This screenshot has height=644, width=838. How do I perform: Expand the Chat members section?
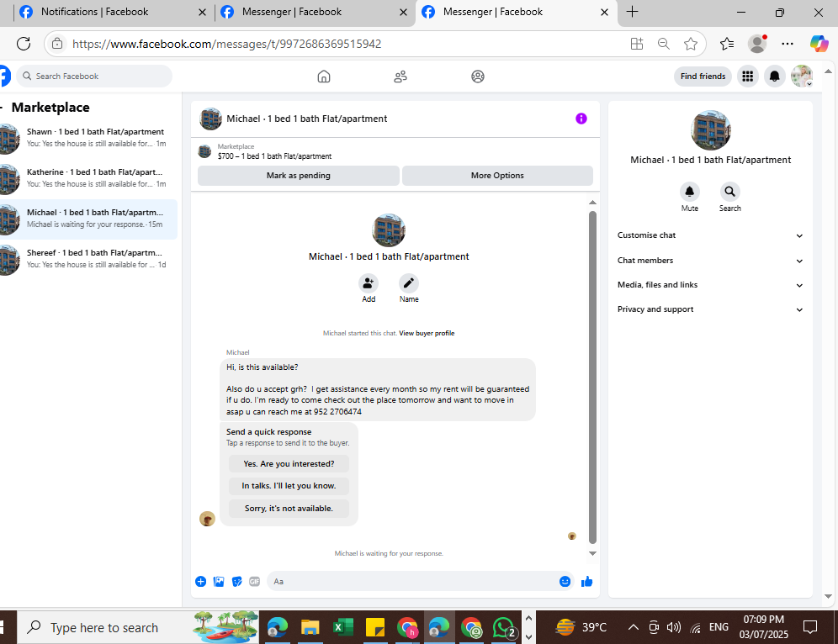tap(710, 261)
